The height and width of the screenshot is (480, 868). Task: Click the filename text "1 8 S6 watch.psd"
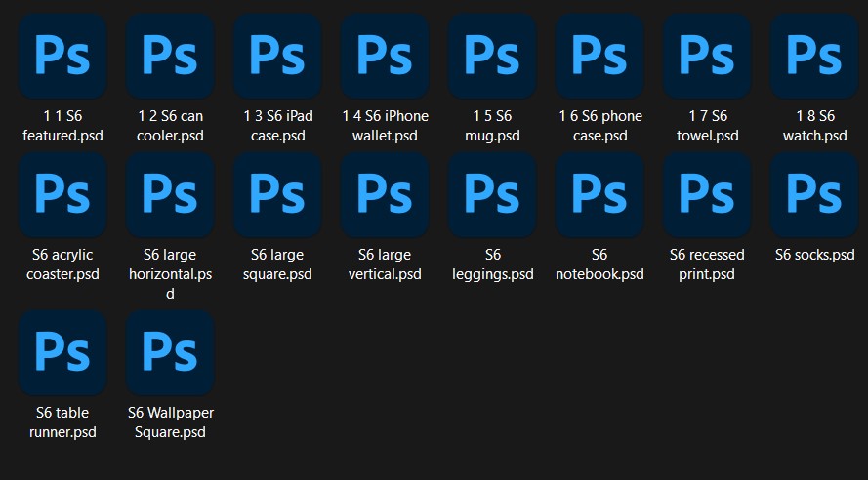point(815,126)
